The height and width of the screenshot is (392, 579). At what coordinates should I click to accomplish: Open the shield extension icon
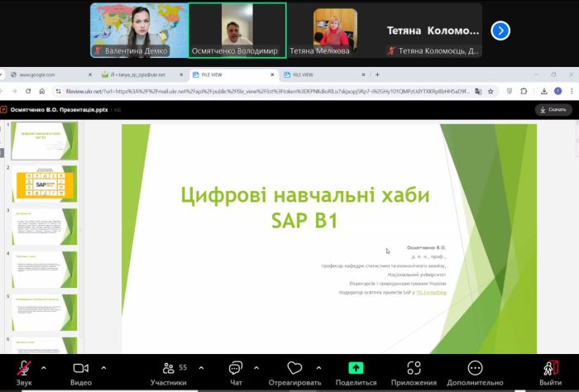tap(510, 91)
